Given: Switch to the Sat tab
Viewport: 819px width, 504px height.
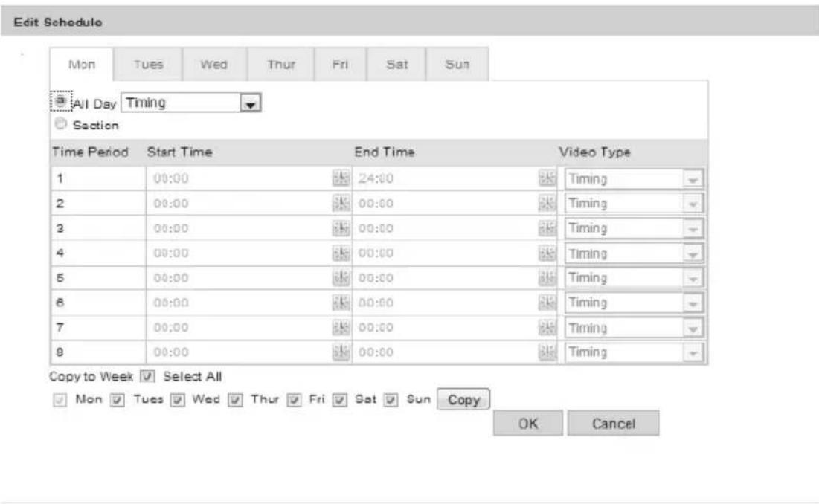Looking at the screenshot, I should [396, 65].
